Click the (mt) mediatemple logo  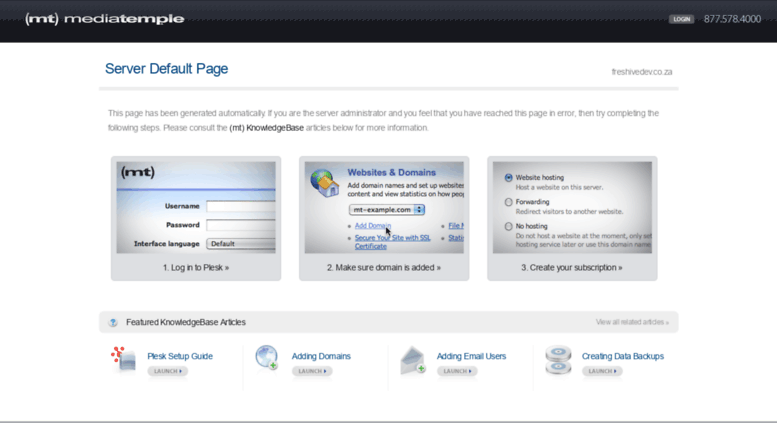(105, 19)
